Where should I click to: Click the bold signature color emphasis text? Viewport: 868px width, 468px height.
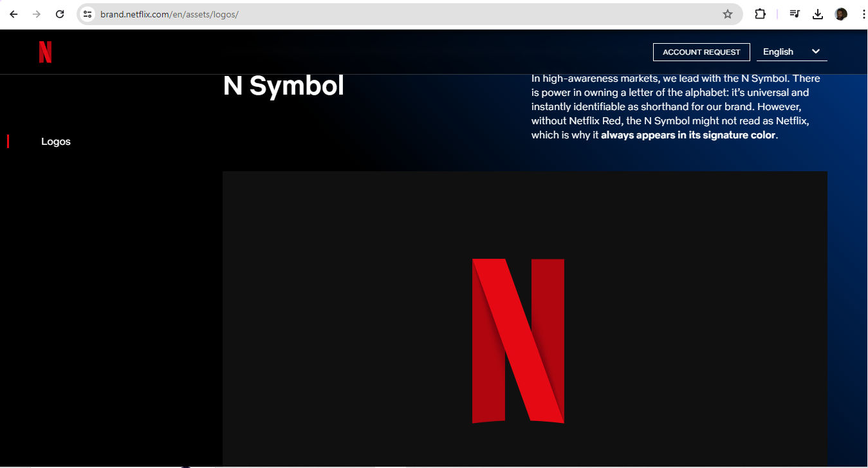[x=687, y=135]
